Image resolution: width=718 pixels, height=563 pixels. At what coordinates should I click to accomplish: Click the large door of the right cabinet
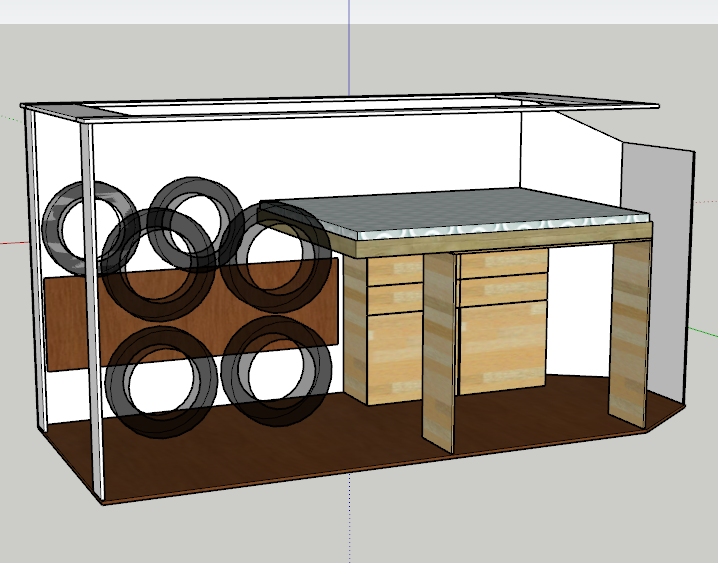click(x=503, y=348)
